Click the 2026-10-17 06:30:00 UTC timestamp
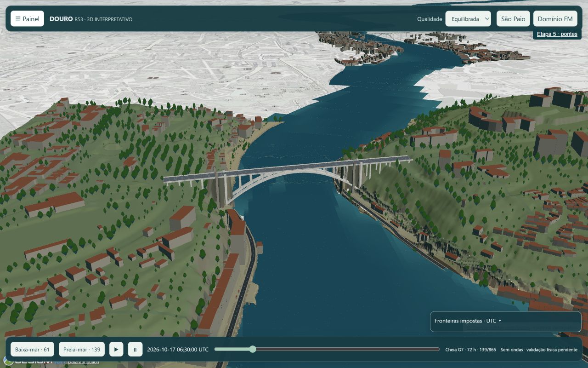588x368 pixels. coord(178,350)
